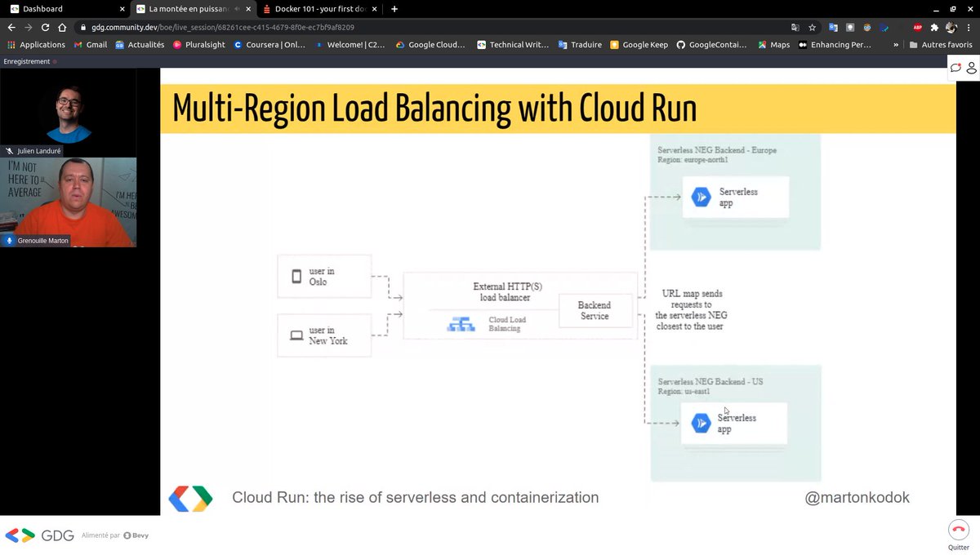Image resolution: width=980 pixels, height=555 pixels.
Task: Expand overflow bookmarks with the » chevron
Action: pos(897,45)
